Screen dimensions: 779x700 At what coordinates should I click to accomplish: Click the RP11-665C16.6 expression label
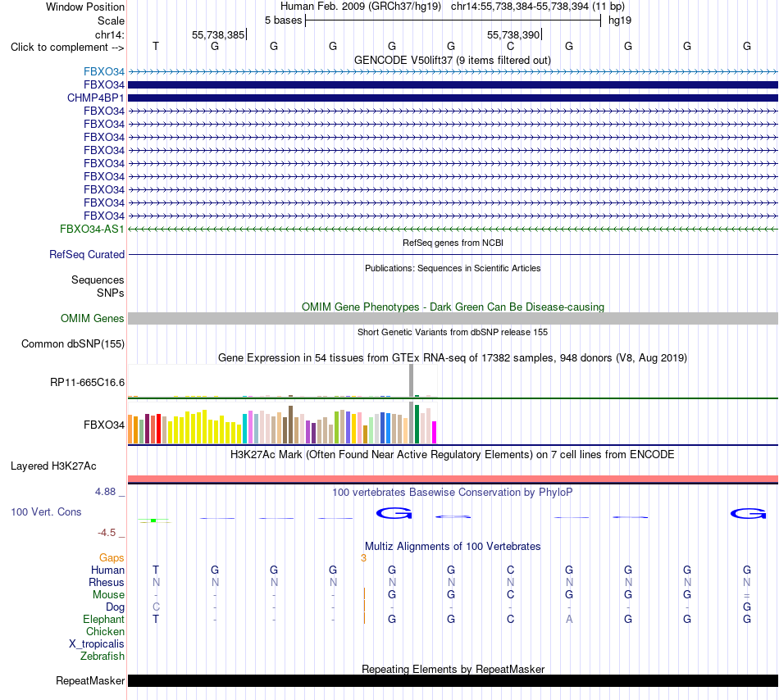click(87, 382)
